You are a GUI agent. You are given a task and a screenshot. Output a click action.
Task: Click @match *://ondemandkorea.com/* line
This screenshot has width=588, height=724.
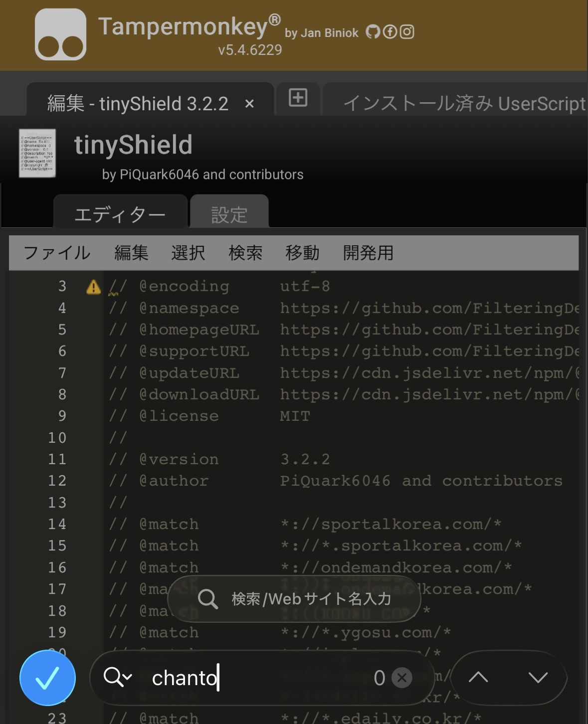(x=310, y=567)
